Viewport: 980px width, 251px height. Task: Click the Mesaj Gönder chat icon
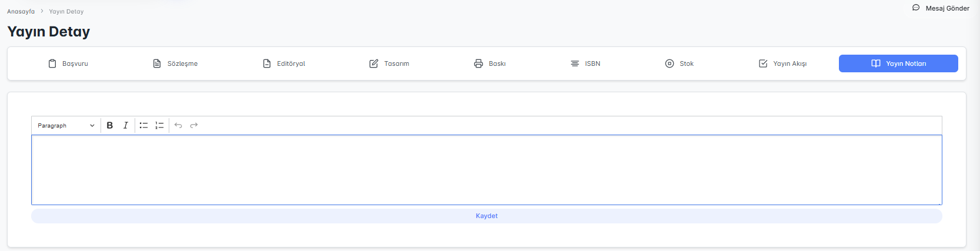[916, 8]
